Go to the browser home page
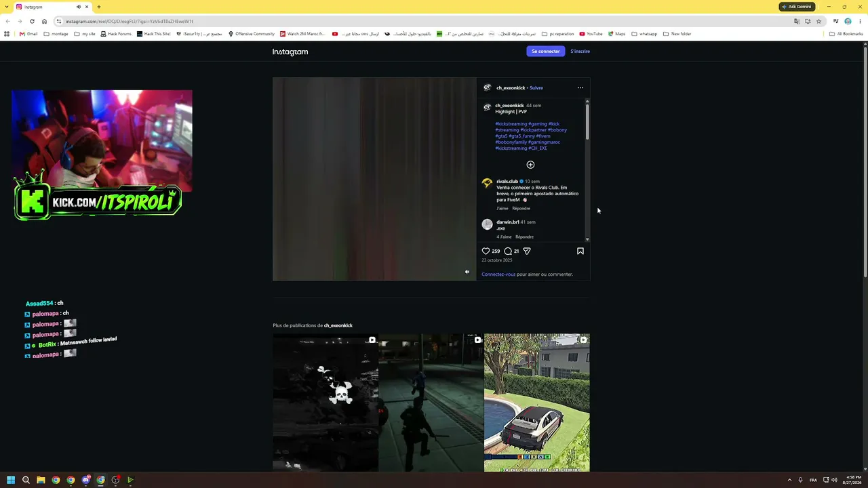 pos(45,21)
